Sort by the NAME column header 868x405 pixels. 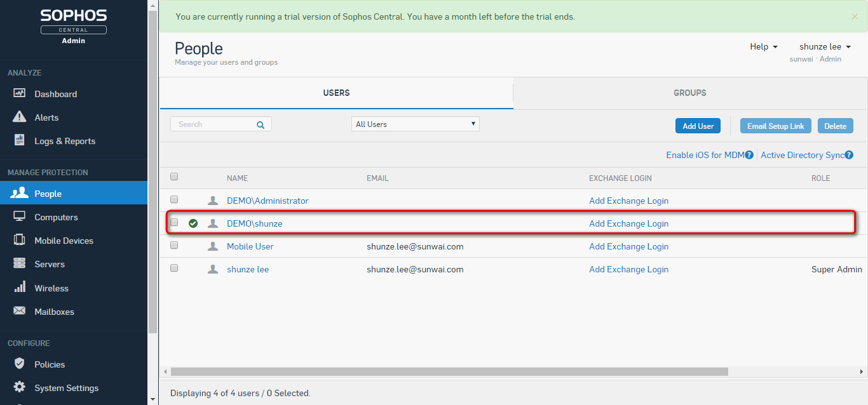coord(237,178)
